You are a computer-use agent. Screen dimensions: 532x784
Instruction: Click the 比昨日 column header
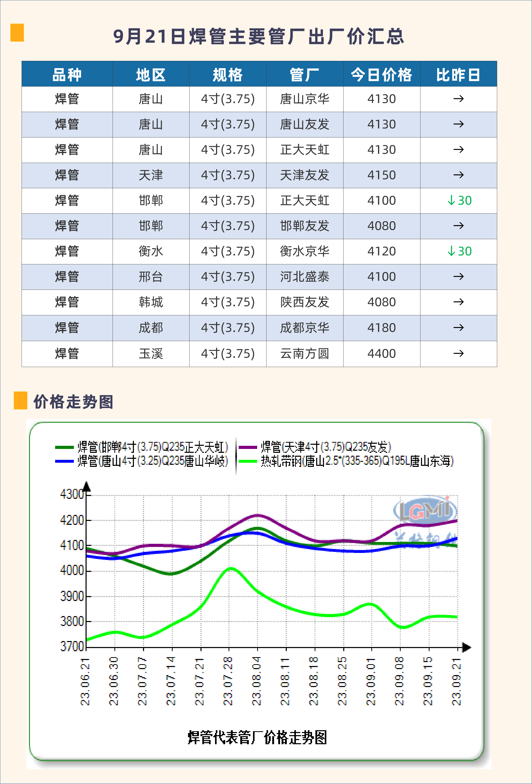click(458, 74)
